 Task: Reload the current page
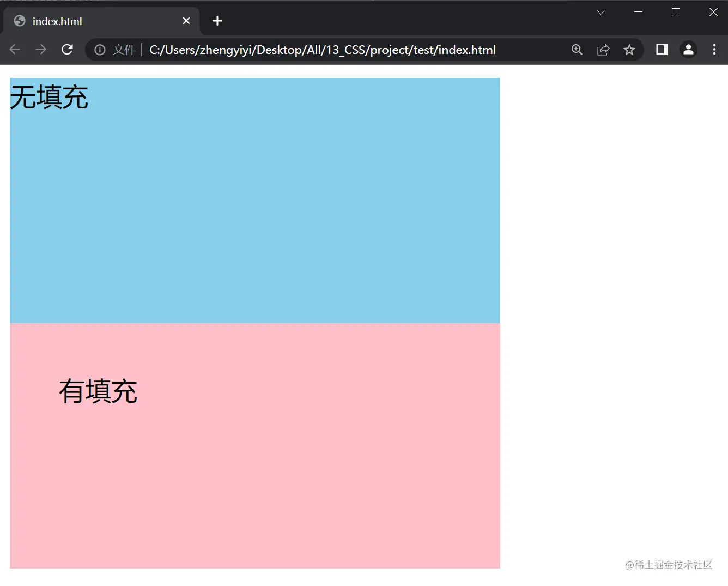point(67,50)
